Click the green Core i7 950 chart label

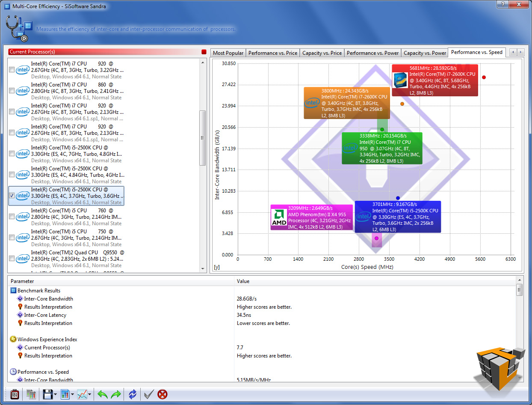click(382, 148)
